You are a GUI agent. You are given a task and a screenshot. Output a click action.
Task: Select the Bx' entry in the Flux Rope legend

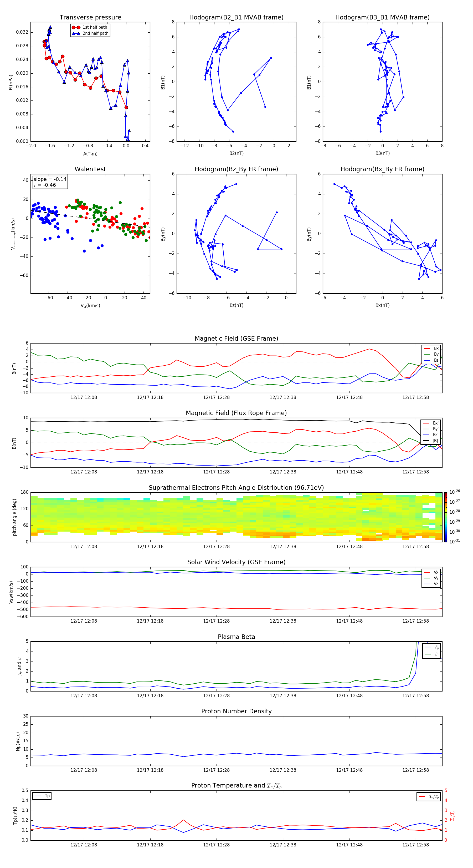[431, 423]
